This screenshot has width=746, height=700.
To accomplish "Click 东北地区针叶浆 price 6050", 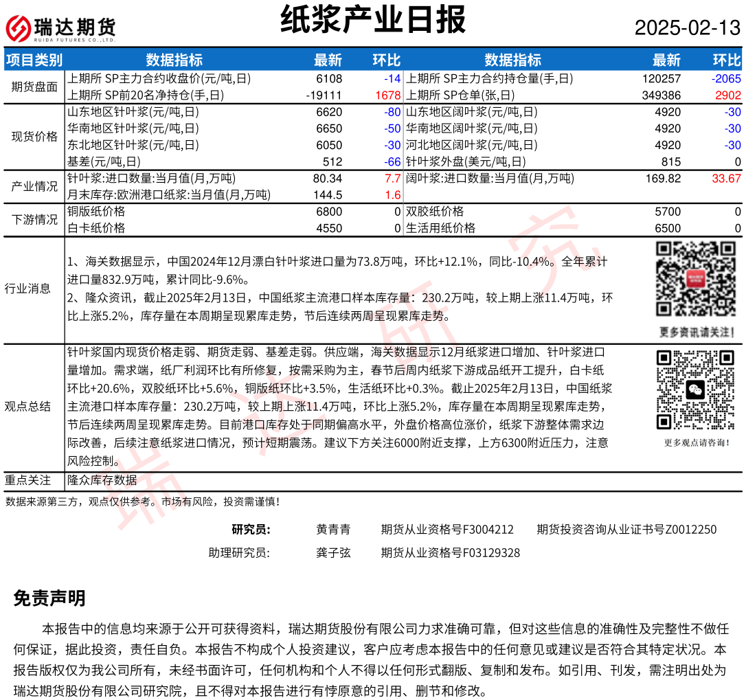I will [329, 145].
